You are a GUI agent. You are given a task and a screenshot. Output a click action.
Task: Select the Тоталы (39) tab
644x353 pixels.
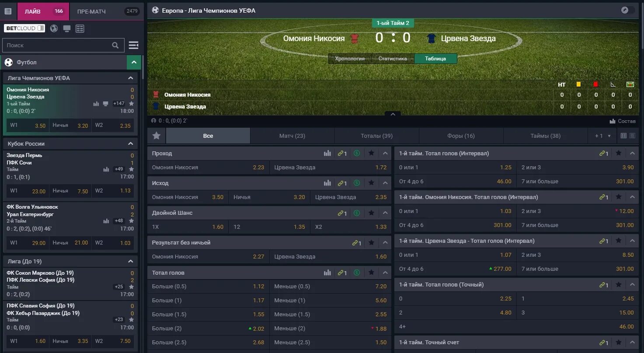[376, 136]
